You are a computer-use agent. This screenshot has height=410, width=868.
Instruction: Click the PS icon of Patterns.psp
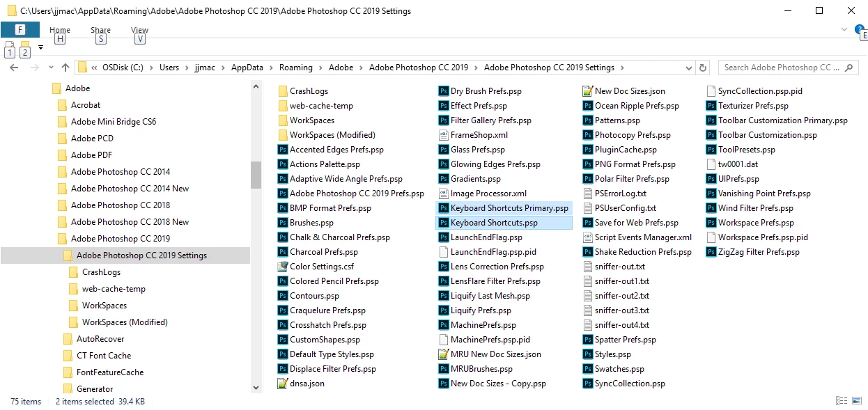tap(588, 120)
